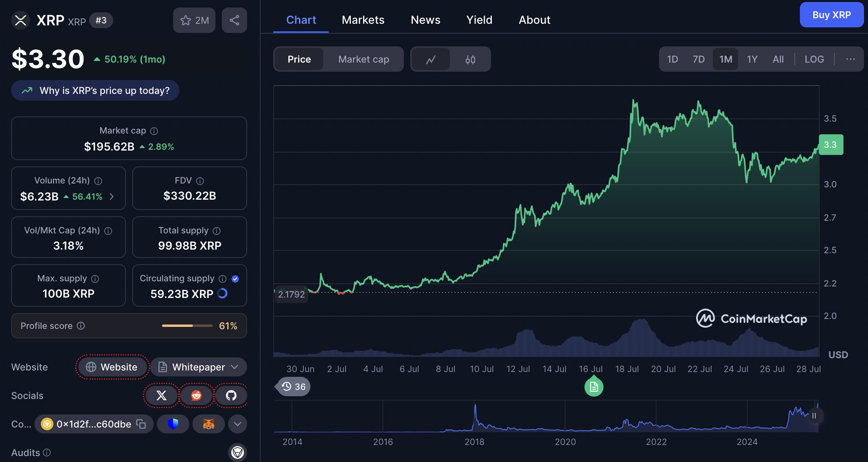The width and height of the screenshot is (868, 462).
Task: Click the $330.22B FDV value
Action: (190, 196)
